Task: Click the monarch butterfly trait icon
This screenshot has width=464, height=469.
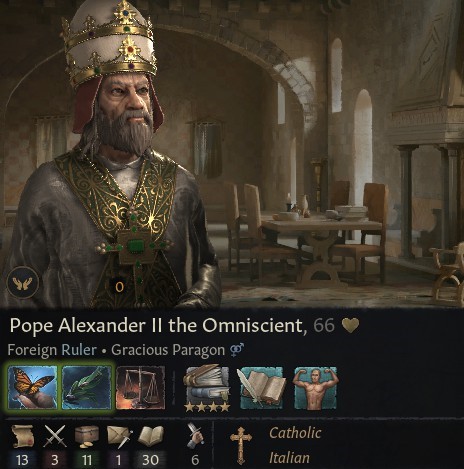Action: coord(32,387)
